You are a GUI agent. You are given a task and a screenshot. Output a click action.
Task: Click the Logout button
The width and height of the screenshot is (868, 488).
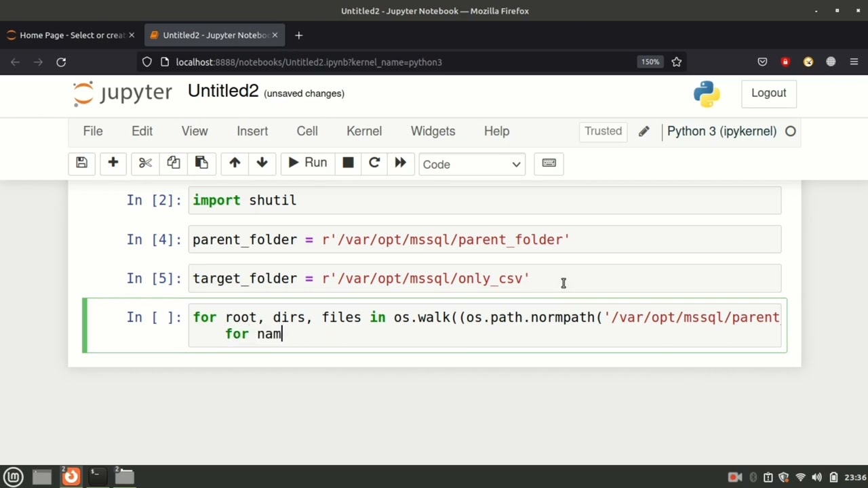[768, 94]
